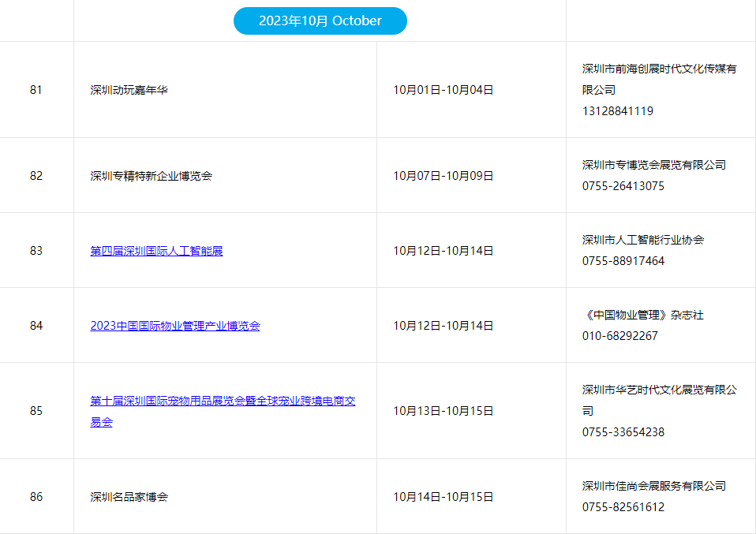Click organizer 深圳市华艺时代文化展览有限公司
Screen dimensions: 756x534
[x=659, y=400]
